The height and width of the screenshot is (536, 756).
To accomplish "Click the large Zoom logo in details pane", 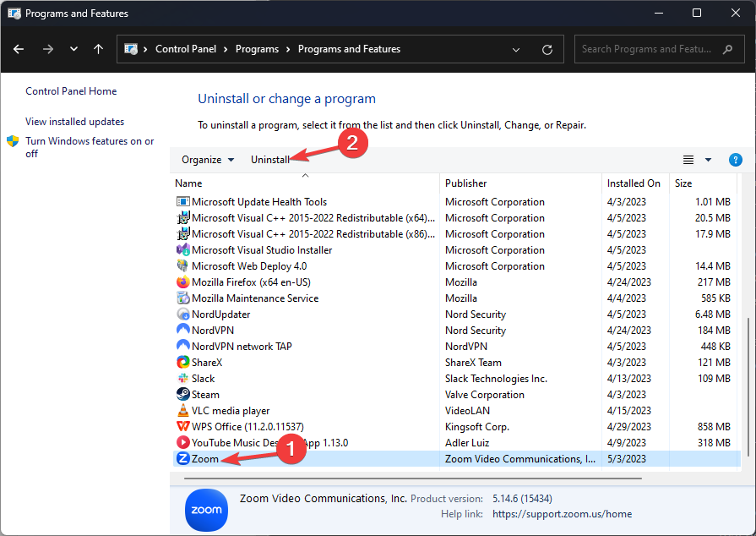I will click(206, 510).
